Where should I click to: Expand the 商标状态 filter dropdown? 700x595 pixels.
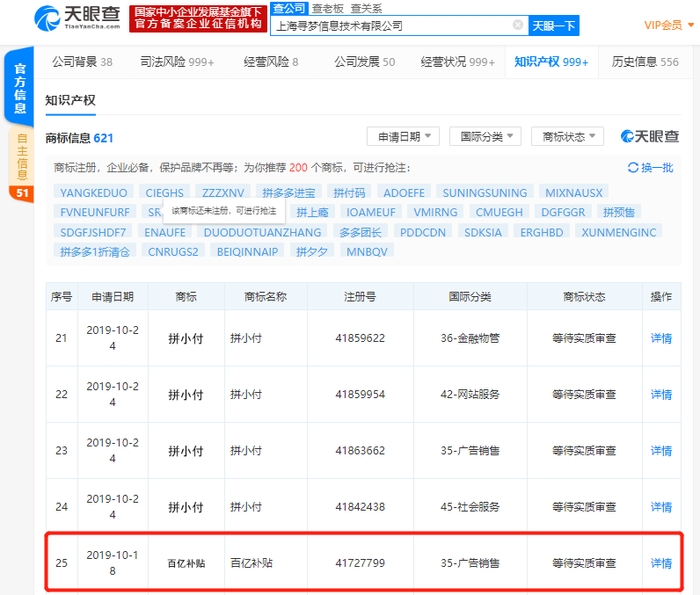[x=567, y=136]
